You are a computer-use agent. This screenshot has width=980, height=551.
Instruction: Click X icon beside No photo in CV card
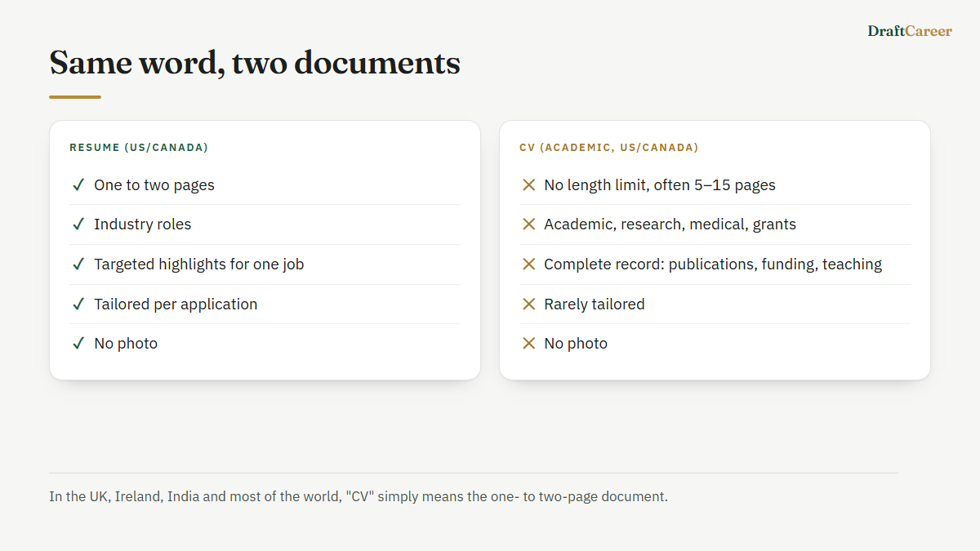click(528, 344)
